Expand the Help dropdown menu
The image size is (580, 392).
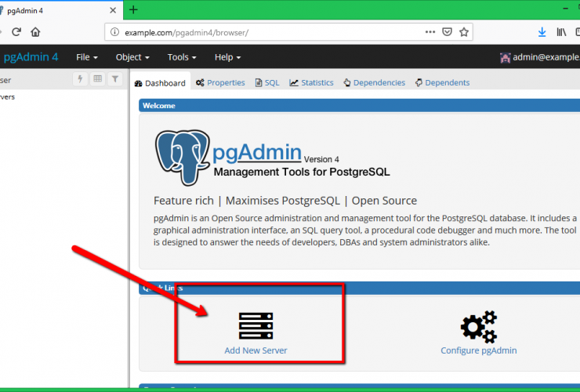tap(227, 57)
